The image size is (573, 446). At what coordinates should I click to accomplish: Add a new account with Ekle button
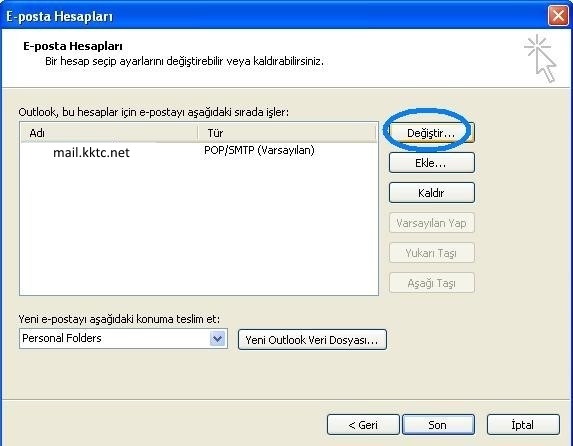(x=432, y=163)
